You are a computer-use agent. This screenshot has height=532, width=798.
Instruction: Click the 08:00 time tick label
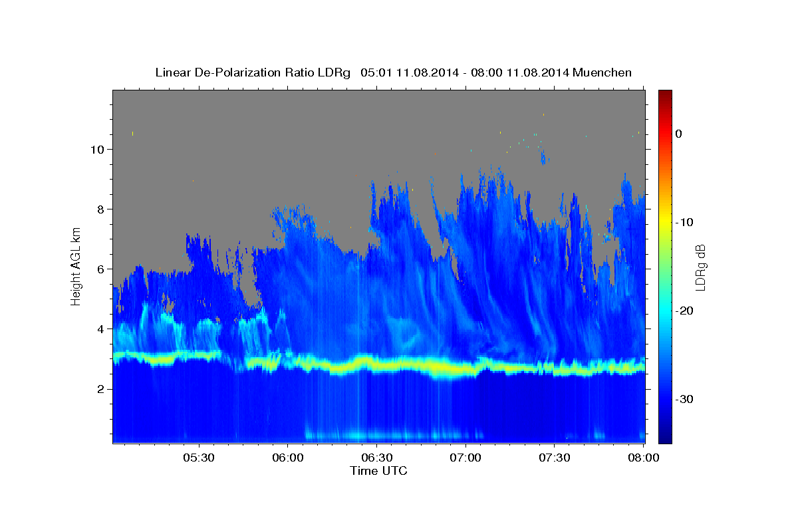pos(643,458)
